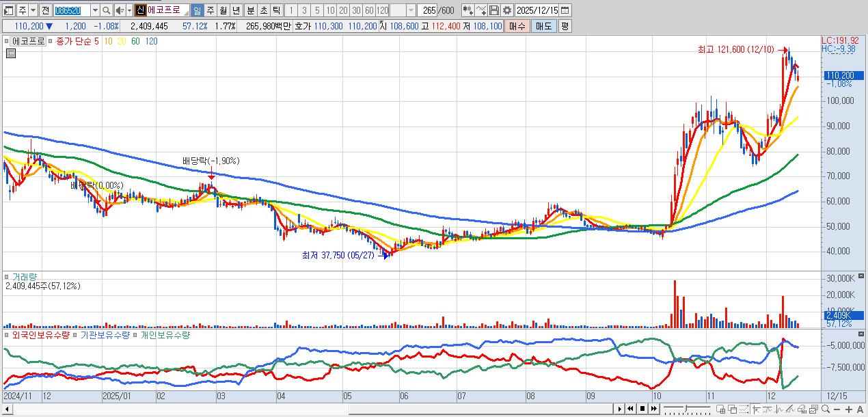The image size is (868, 417).
Task: Click the grid table icon below the legend
Action: [10, 53]
